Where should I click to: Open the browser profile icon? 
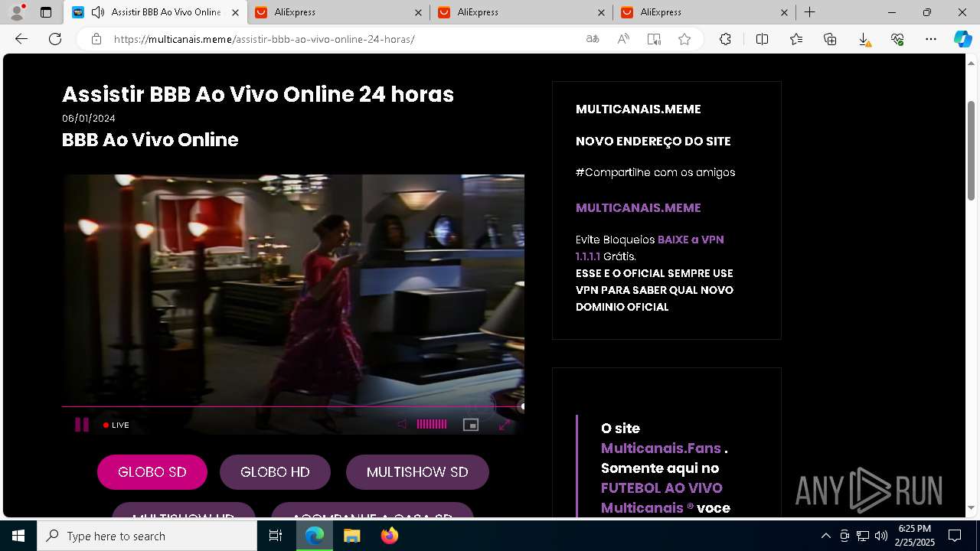point(17,11)
